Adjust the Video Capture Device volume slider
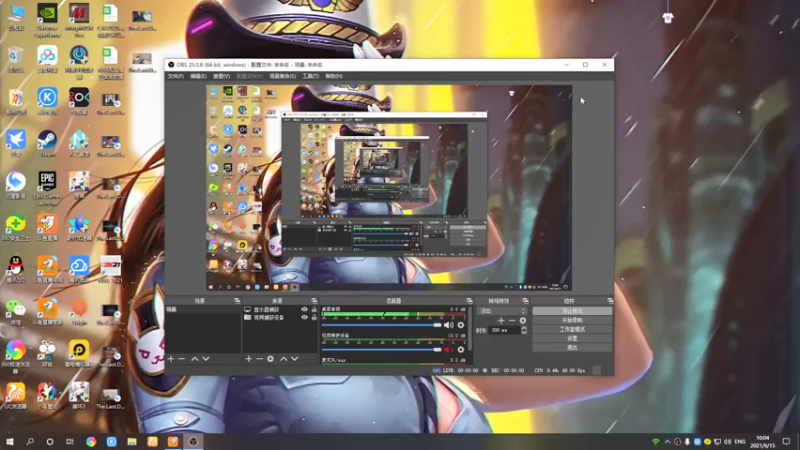The width and height of the screenshot is (800, 450). (x=381, y=349)
